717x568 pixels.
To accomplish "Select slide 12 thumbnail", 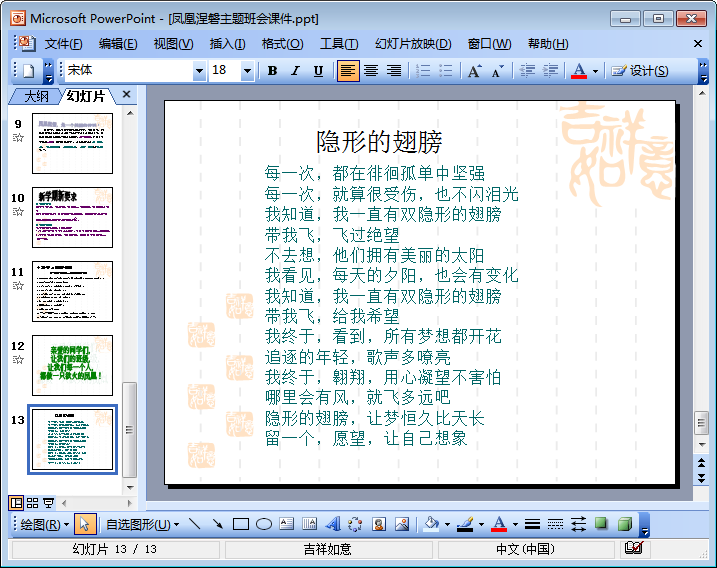I will pos(72,365).
